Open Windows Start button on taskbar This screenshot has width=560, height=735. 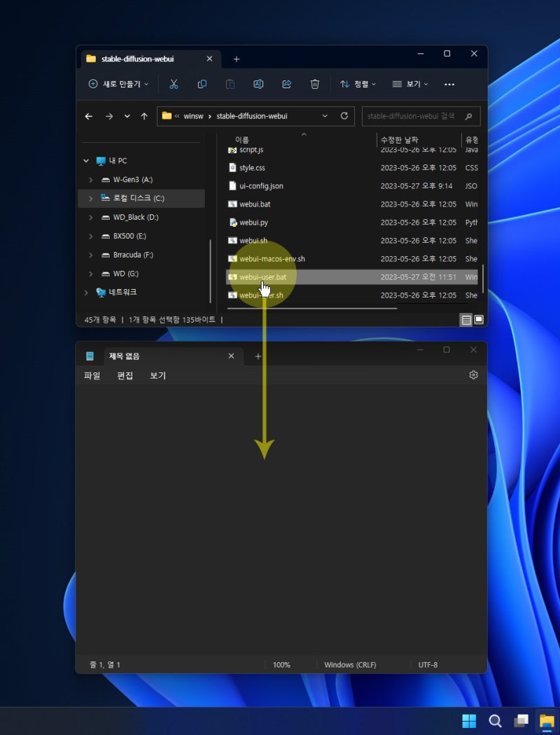(469, 721)
